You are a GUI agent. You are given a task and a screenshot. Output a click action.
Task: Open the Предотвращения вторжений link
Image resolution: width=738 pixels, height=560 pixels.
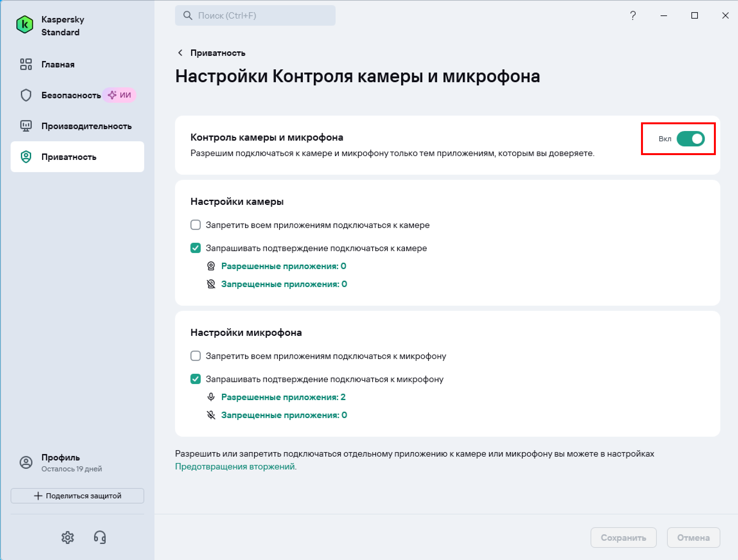(234, 467)
